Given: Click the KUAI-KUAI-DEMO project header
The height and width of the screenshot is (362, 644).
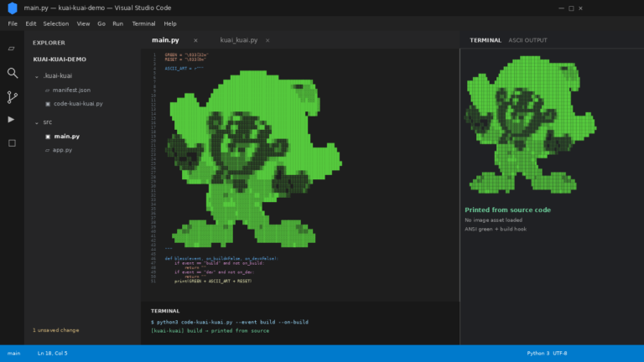Looking at the screenshot, I should 60,59.
